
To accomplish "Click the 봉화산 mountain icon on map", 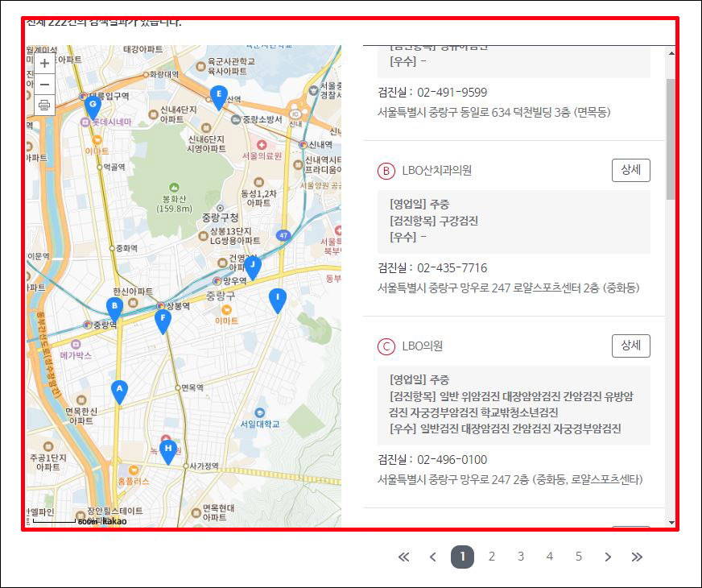I will (x=174, y=188).
